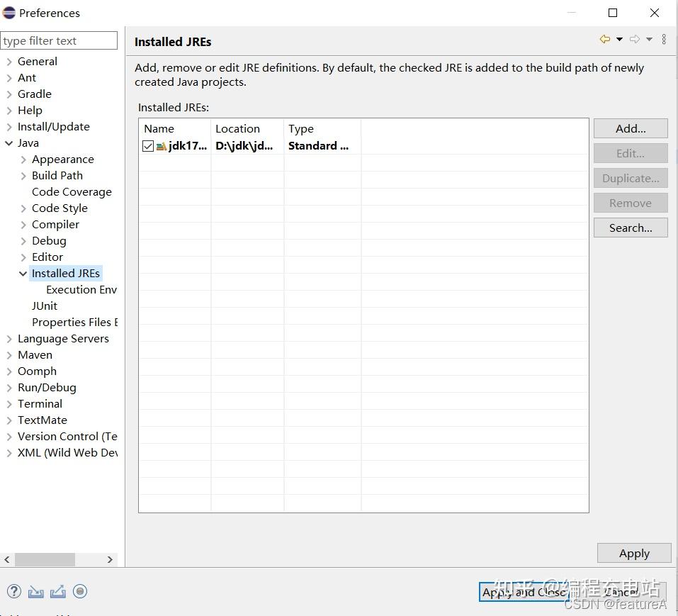Click the Oomph preference recorder icon
This screenshot has width=678, height=616.
point(80,591)
